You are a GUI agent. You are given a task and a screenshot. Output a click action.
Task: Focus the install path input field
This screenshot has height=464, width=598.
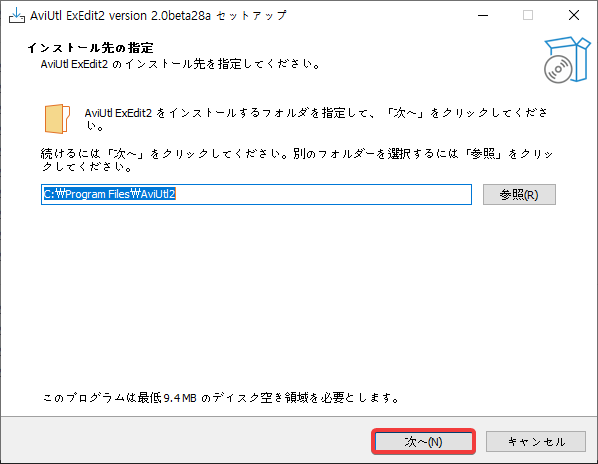[x=256, y=194]
